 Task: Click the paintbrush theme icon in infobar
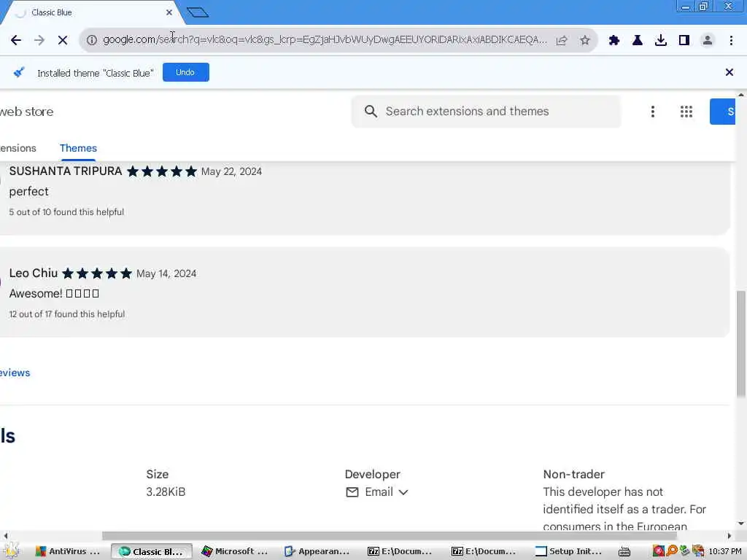point(18,72)
